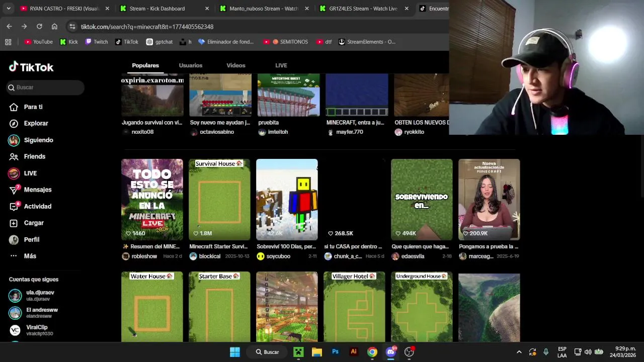Open Perfil page

pos(24,239)
